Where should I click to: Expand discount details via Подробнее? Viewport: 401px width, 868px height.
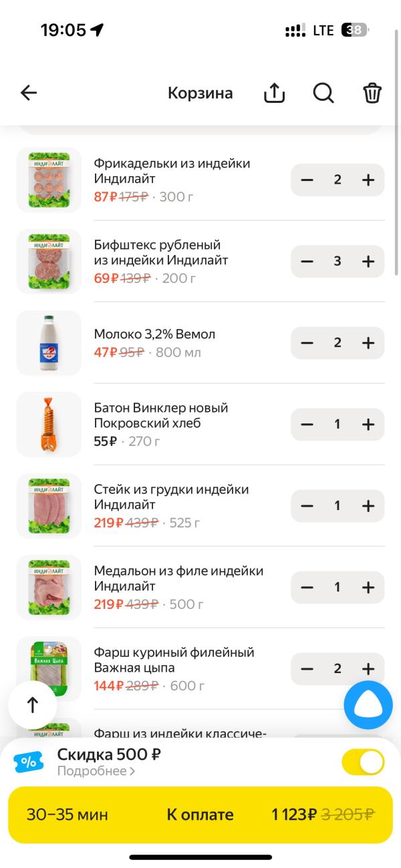click(96, 771)
